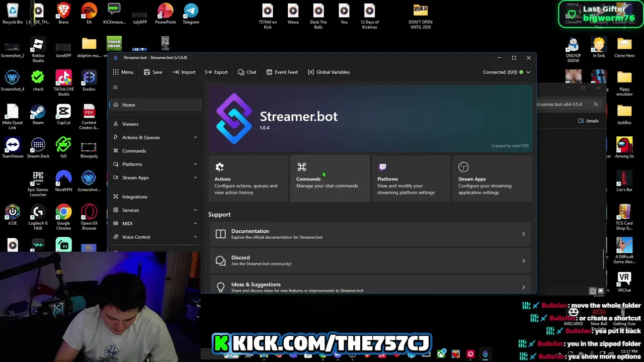This screenshot has height=362, width=644.
Task: Select the TeamViewer desktop icon
Action: (13, 148)
